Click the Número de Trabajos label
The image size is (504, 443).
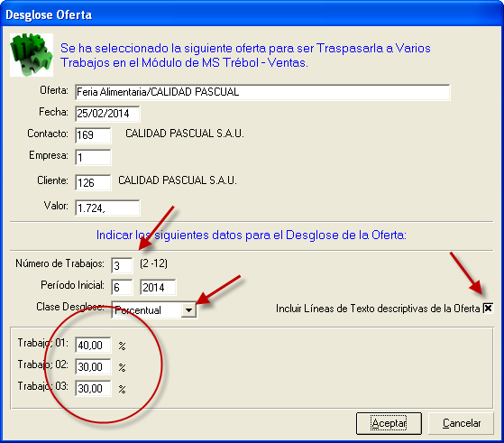(60, 263)
